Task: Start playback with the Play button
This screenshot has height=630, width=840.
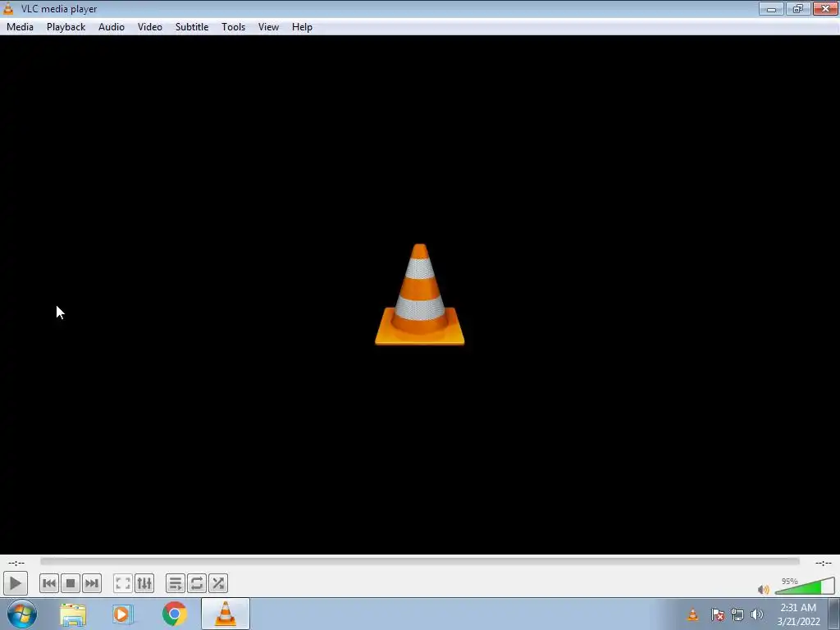Action: coord(15,583)
